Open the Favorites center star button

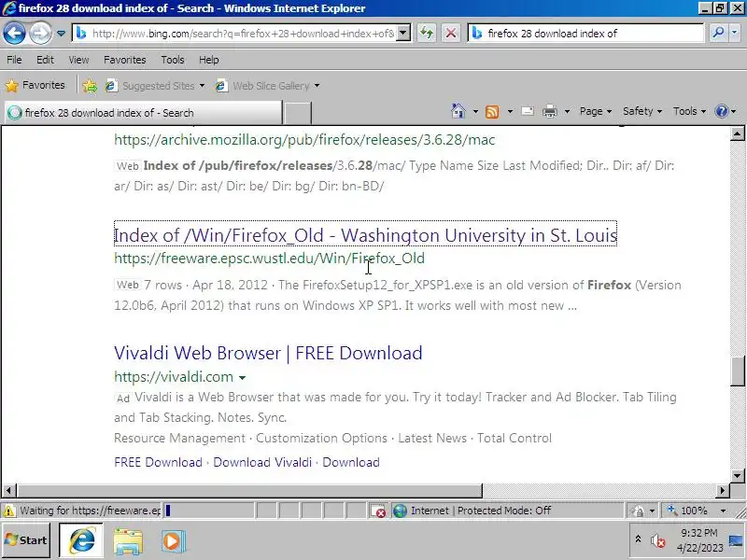tap(35, 85)
